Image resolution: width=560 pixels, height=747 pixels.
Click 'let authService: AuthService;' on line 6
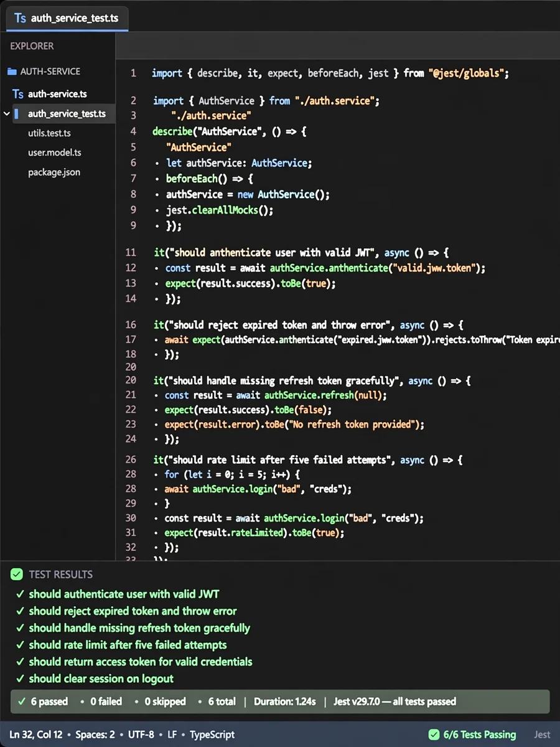point(239,163)
